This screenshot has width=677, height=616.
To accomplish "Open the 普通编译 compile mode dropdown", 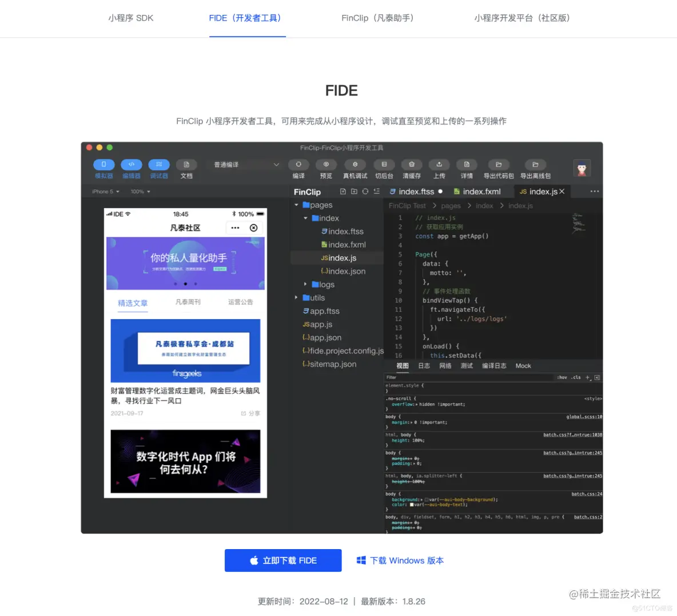I will (246, 165).
